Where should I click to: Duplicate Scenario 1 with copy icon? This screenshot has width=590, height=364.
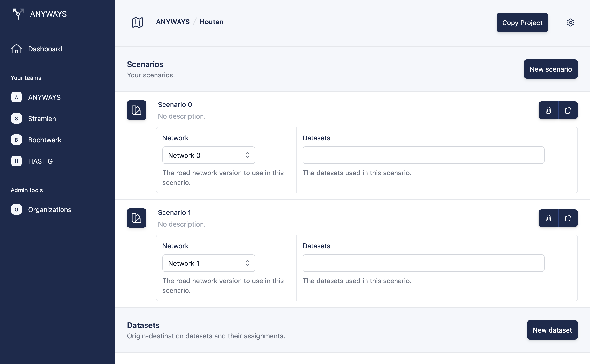[x=568, y=218]
